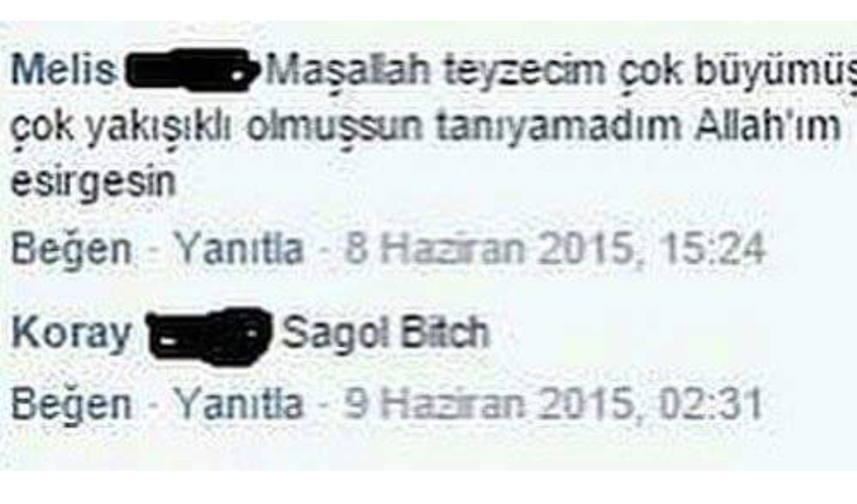Click the word "Maşallah" in the comment
Viewport: 857px width, 504px height.
(349, 71)
